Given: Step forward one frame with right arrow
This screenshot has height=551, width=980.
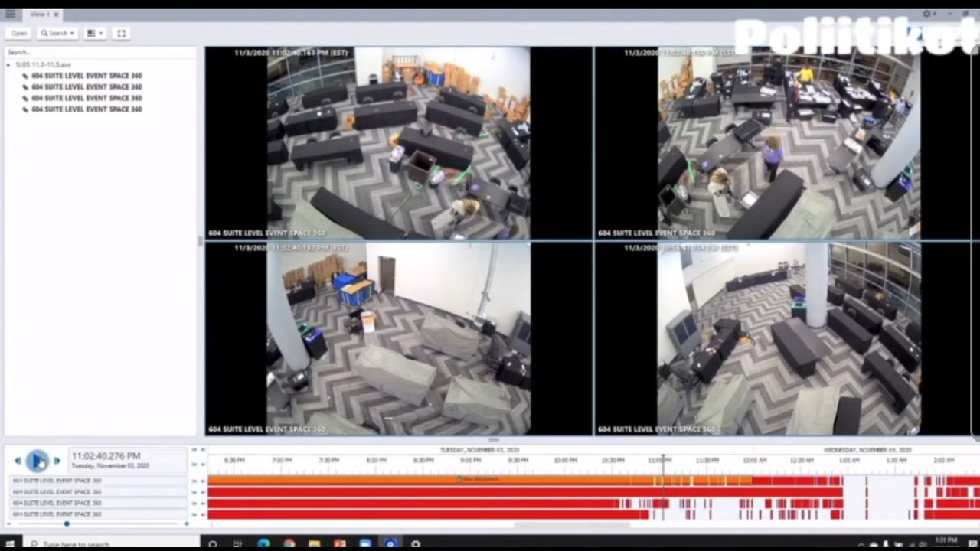Looking at the screenshot, I should click(57, 461).
